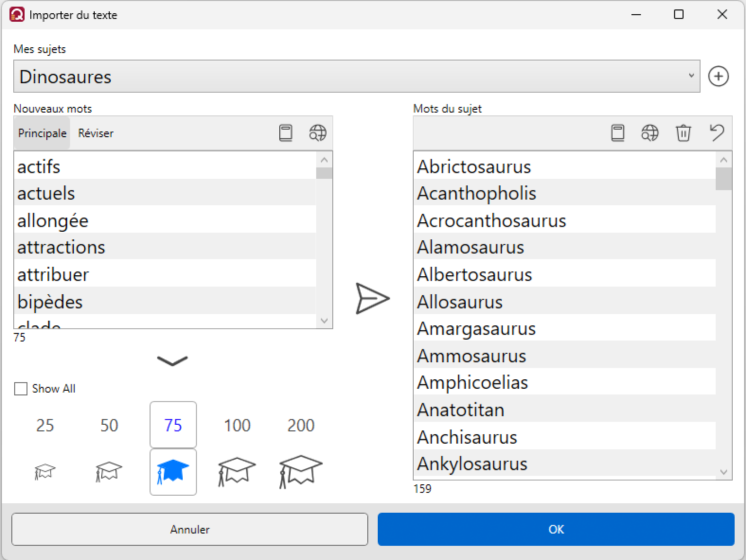Click scrollbar thumb of Nouveaux mots list
The width and height of the screenshot is (746, 560).
[x=324, y=173]
